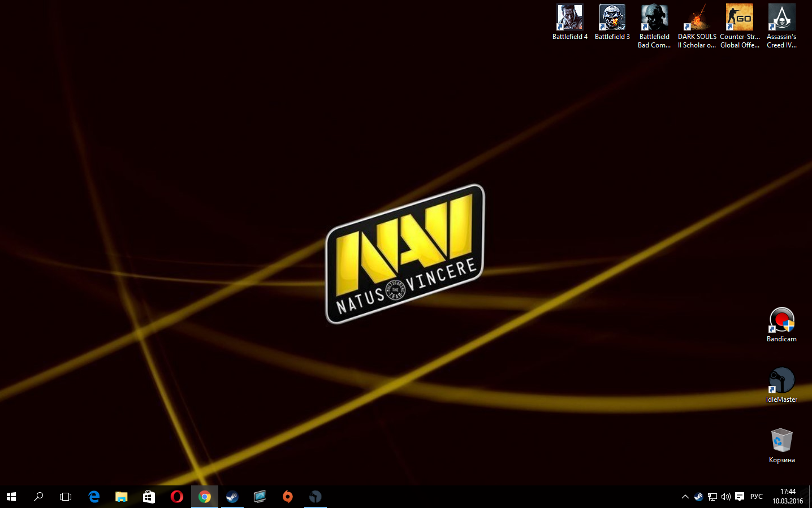Open the network status tray icon
Image resolution: width=812 pixels, height=508 pixels.
(712, 497)
